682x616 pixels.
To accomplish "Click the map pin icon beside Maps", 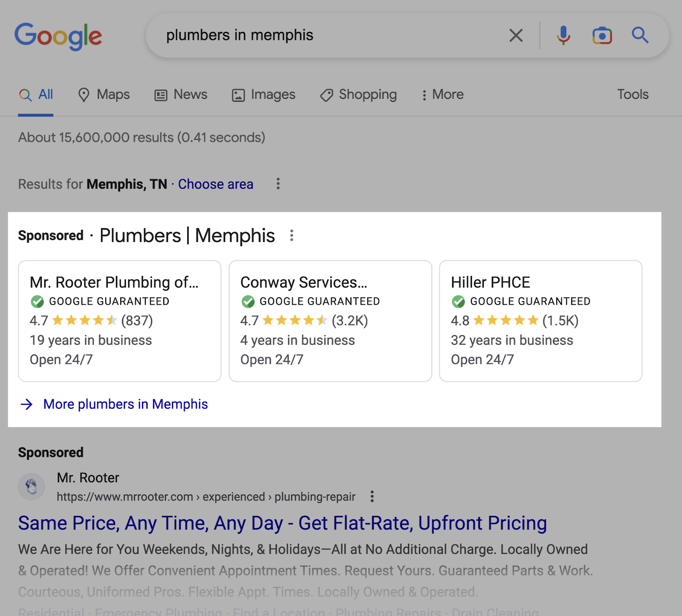I will [x=84, y=94].
